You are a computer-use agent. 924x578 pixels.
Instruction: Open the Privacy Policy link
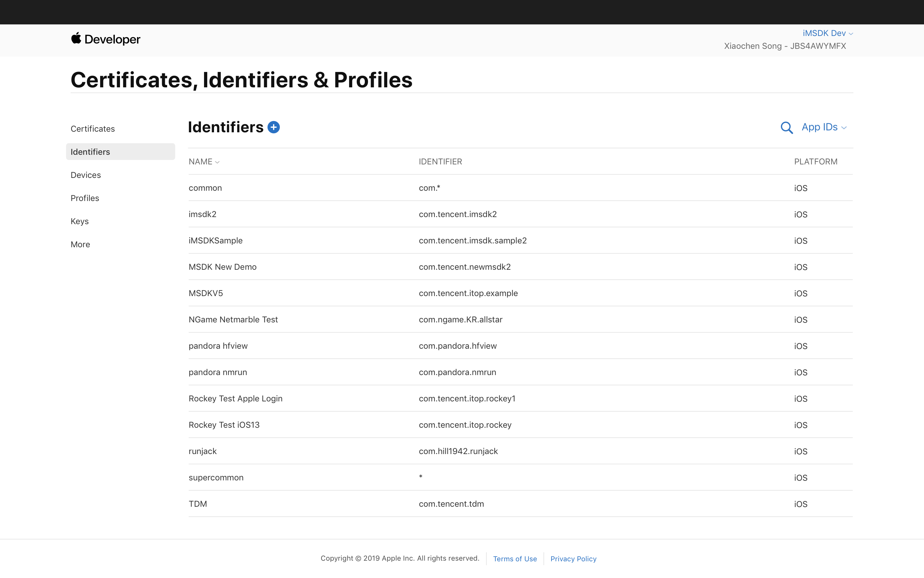573,558
